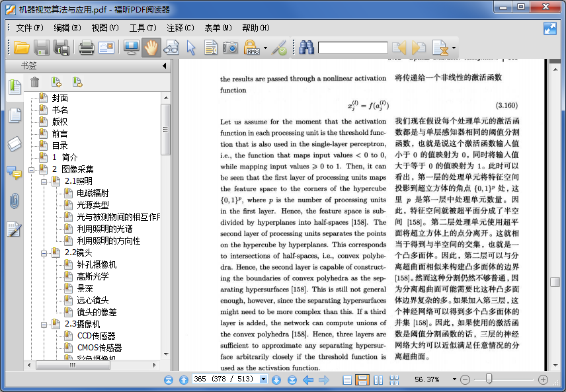The width and height of the screenshot is (566, 392).
Task: Switch to single page layout
Action: 347,379
